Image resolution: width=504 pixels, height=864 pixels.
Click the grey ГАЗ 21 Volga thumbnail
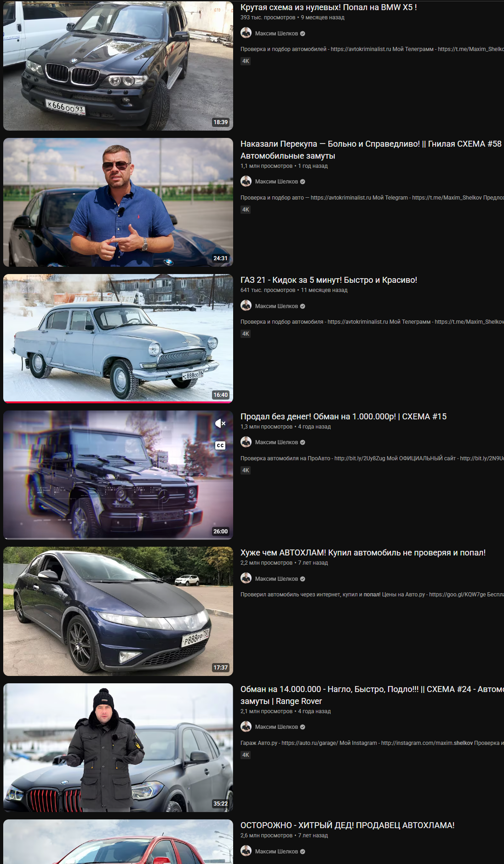pos(118,338)
